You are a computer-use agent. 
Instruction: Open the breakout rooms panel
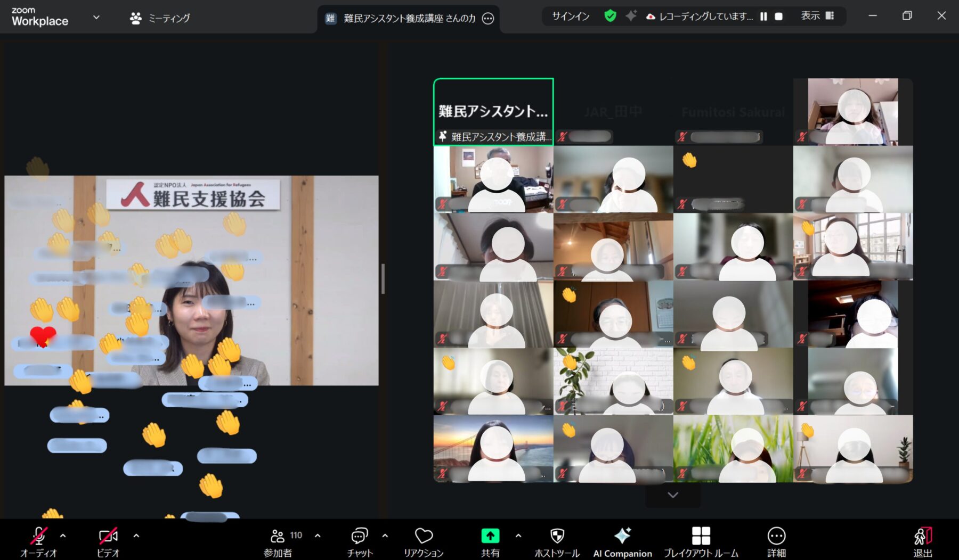[701, 540]
